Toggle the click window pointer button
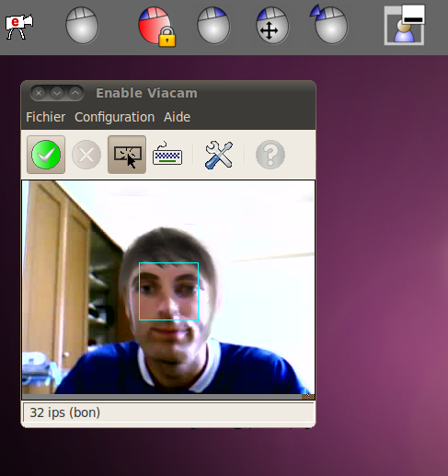 [x=127, y=155]
